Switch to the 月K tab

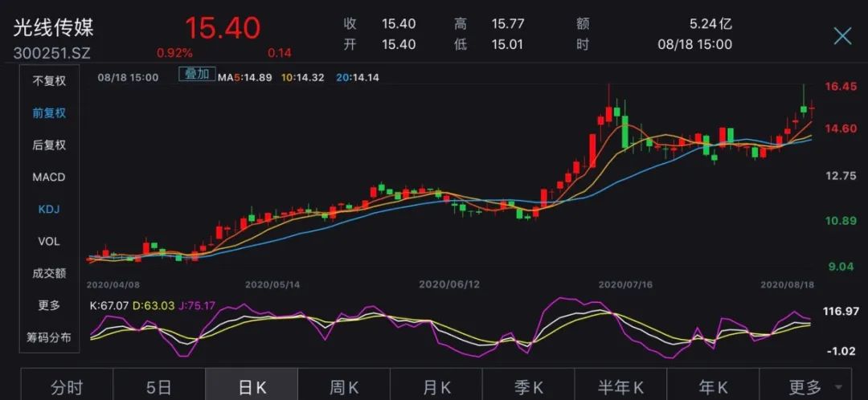tap(436, 386)
